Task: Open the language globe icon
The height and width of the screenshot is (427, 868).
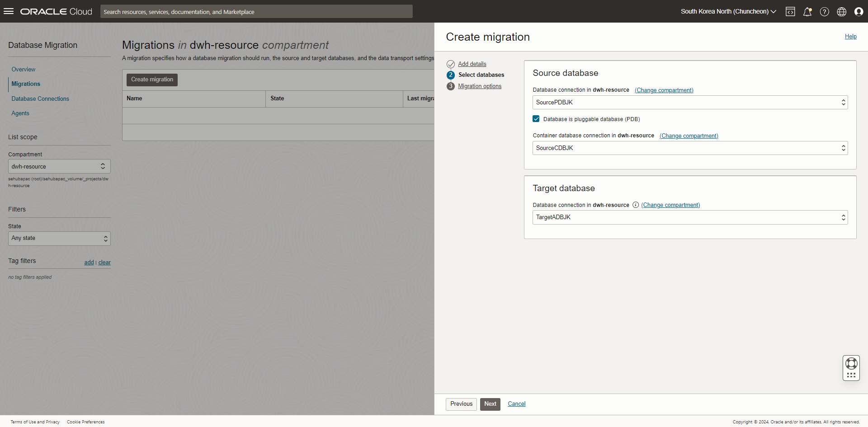Action: [842, 12]
